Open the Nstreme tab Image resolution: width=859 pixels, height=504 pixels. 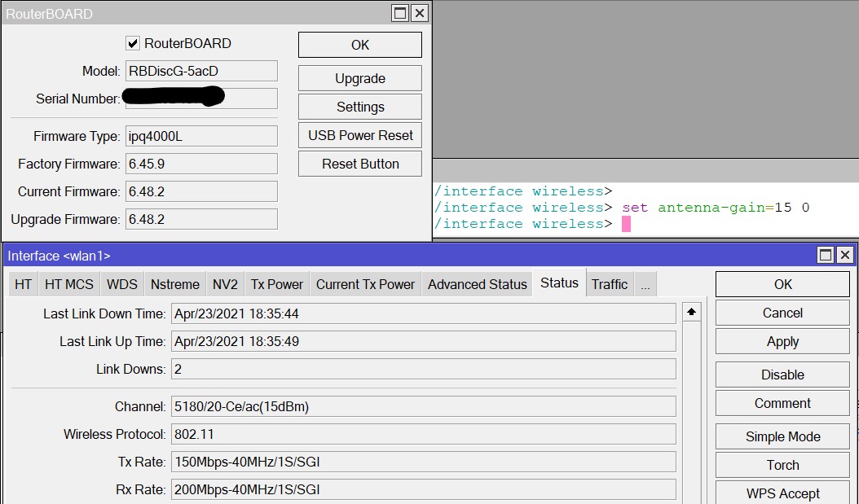coord(175,284)
